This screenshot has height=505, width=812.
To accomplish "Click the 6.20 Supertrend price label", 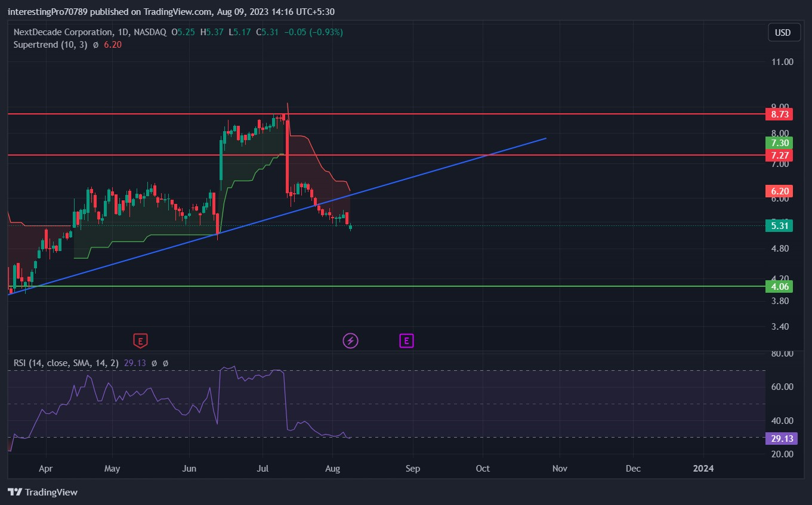I will click(x=780, y=191).
